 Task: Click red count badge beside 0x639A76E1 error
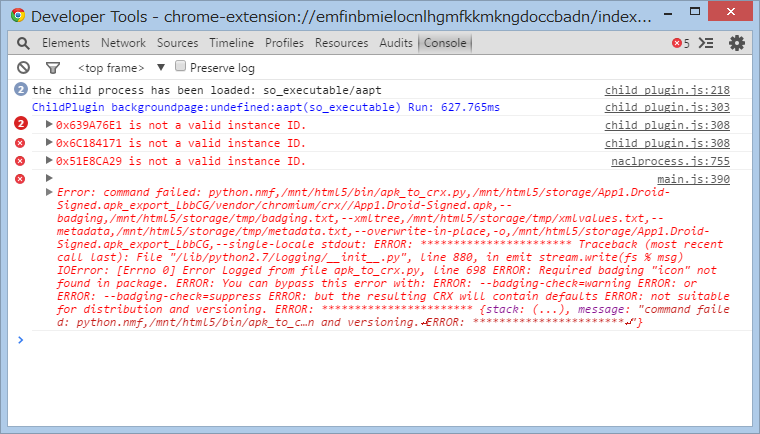[x=21, y=124]
